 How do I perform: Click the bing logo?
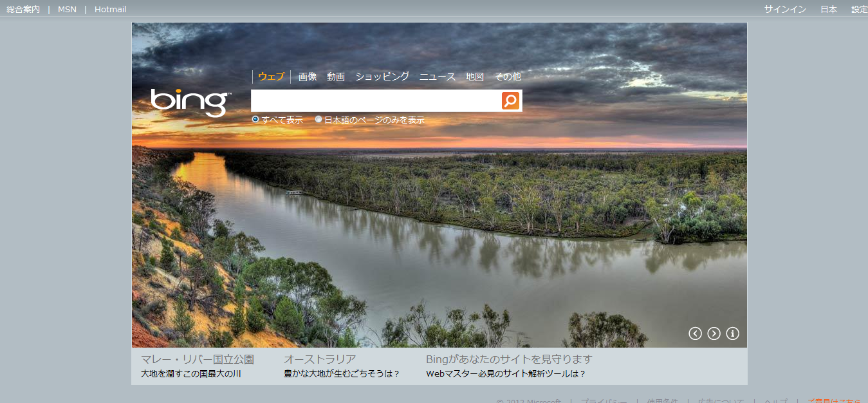[x=191, y=102]
